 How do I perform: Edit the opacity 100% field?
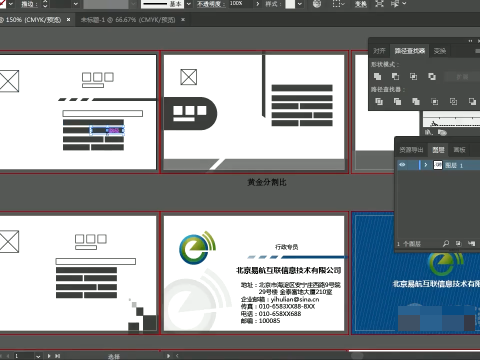(240, 4)
